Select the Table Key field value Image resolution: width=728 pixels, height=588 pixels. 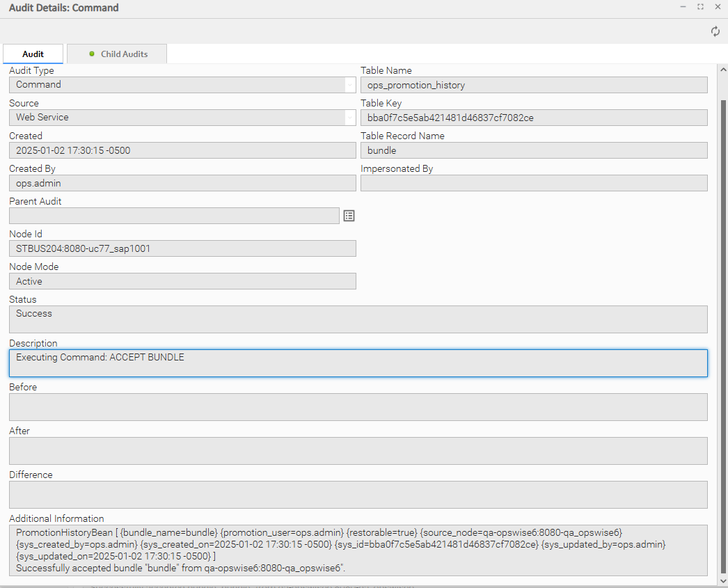coord(533,118)
